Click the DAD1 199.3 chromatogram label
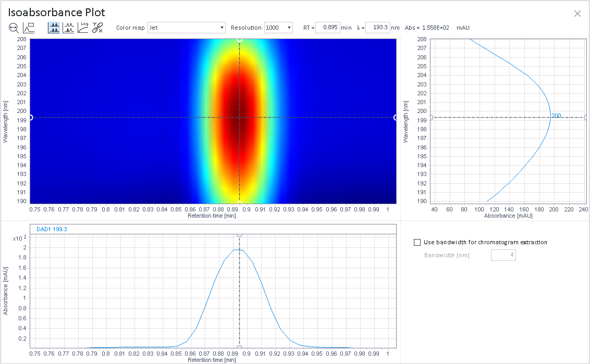 pos(52,229)
